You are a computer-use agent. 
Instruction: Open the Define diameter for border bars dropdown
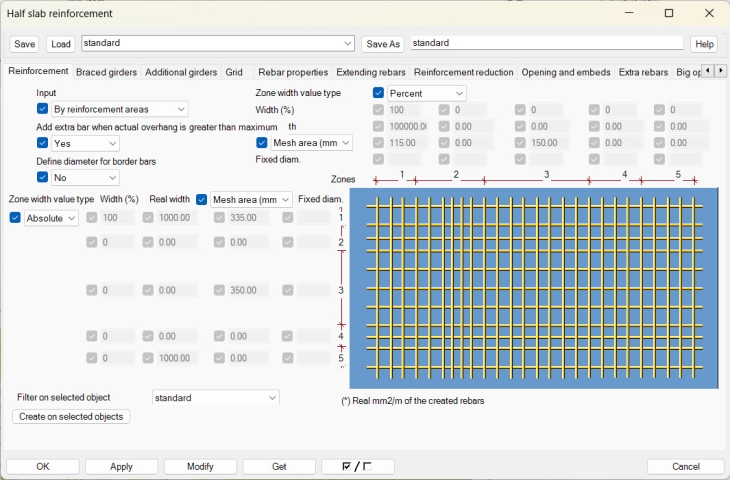coord(85,177)
